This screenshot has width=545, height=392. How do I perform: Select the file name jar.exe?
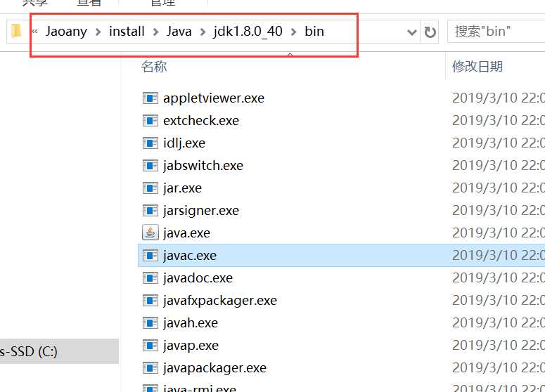click(x=182, y=188)
